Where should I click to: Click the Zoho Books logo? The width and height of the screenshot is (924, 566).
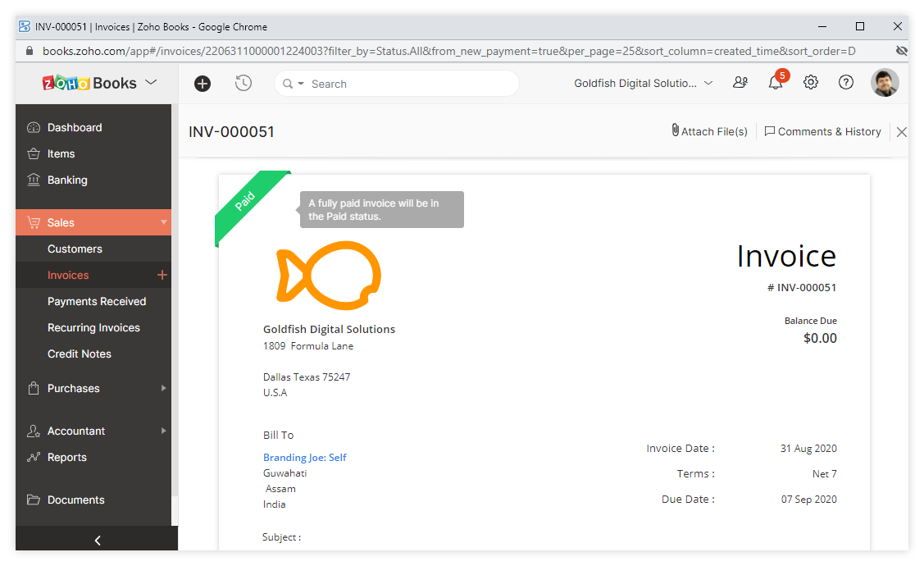(x=89, y=83)
